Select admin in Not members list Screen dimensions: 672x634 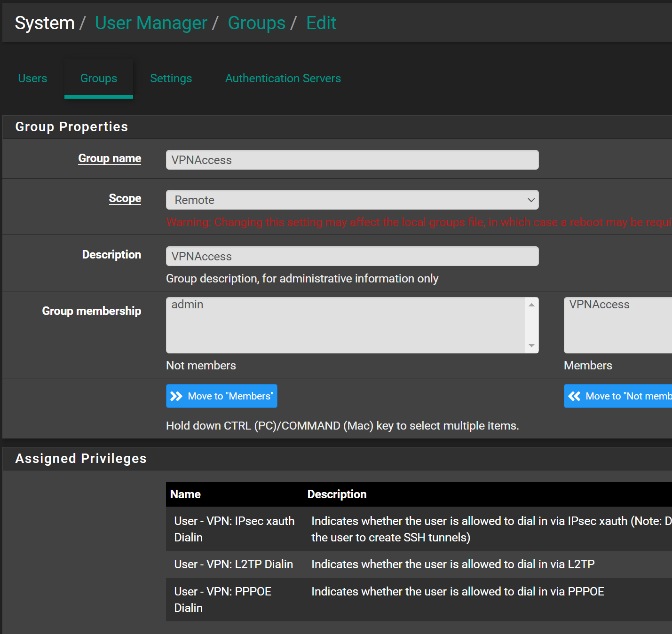[x=188, y=305]
